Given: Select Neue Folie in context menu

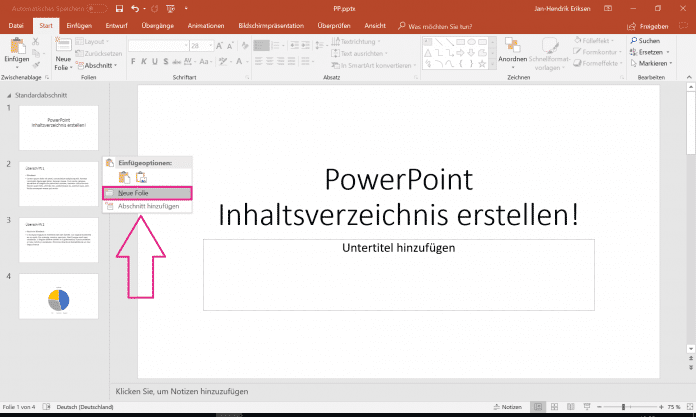Looking at the screenshot, I should coord(133,192).
